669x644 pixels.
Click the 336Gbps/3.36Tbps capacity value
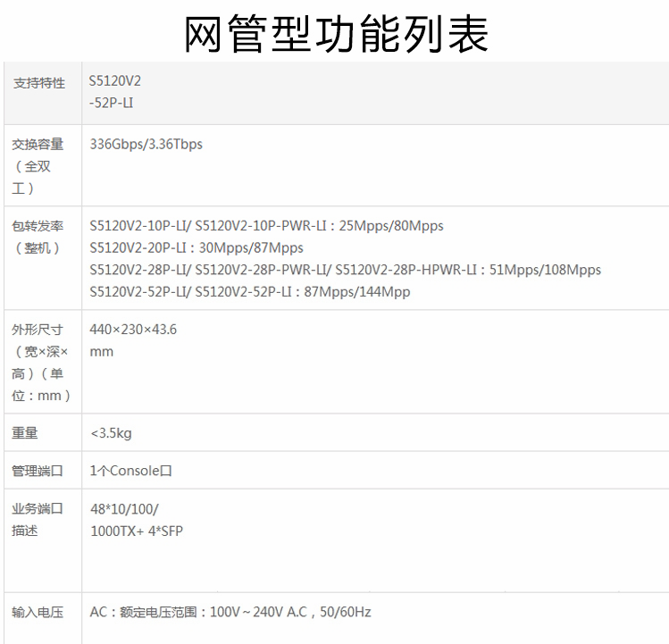146,144
